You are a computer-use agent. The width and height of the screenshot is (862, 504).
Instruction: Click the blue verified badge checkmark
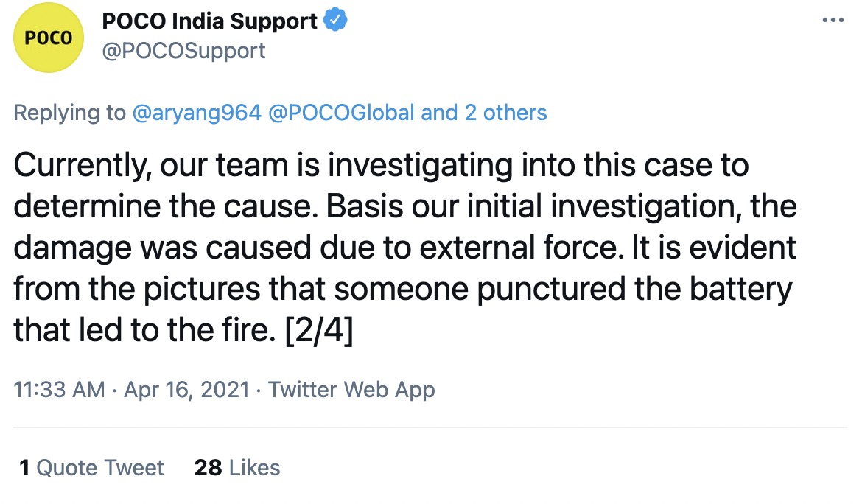pyautogui.click(x=334, y=20)
